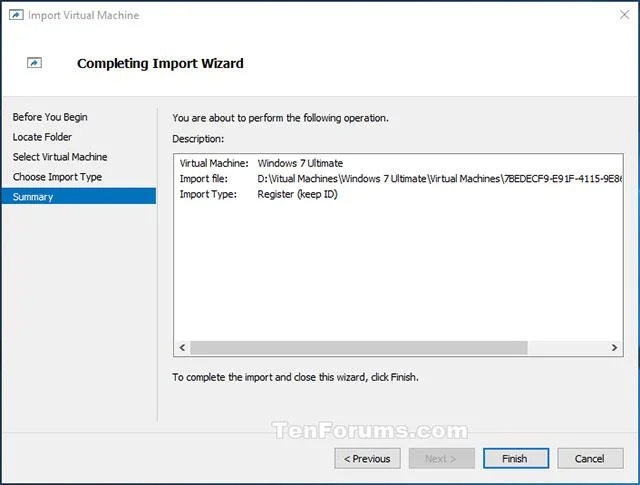Close the Import Virtual Machine dialog
This screenshot has height=485, width=640.
click(x=624, y=15)
